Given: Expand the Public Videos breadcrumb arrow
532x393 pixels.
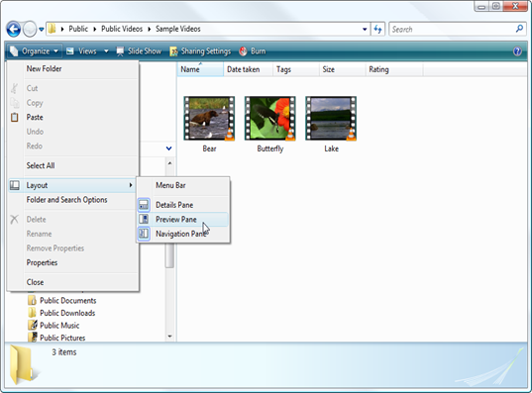Looking at the screenshot, I should tap(95, 29).
